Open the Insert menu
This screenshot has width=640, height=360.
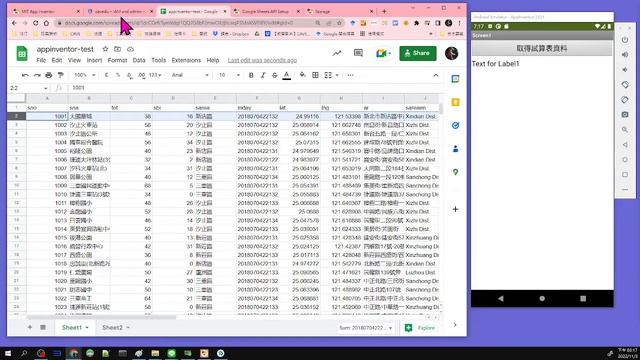click(94, 60)
